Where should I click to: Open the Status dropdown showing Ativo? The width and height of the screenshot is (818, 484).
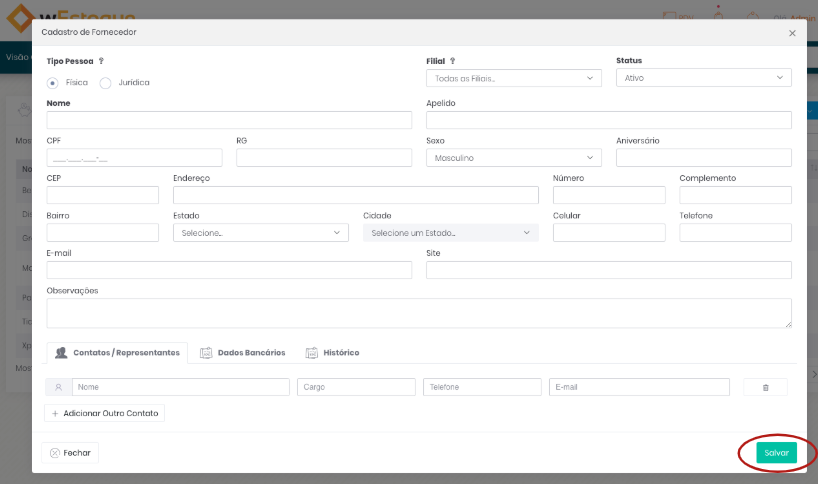pyautogui.click(x=704, y=78)
